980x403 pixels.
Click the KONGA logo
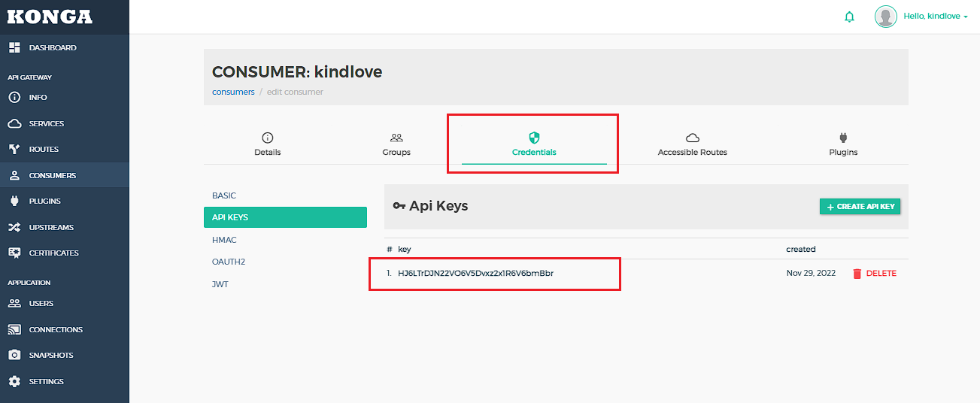[x=50, y=17]
